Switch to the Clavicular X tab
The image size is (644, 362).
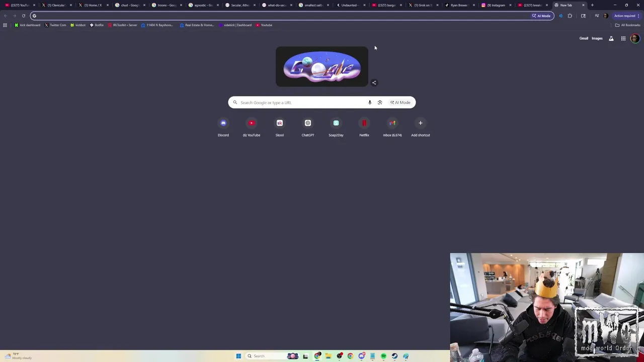click(55, 5)
